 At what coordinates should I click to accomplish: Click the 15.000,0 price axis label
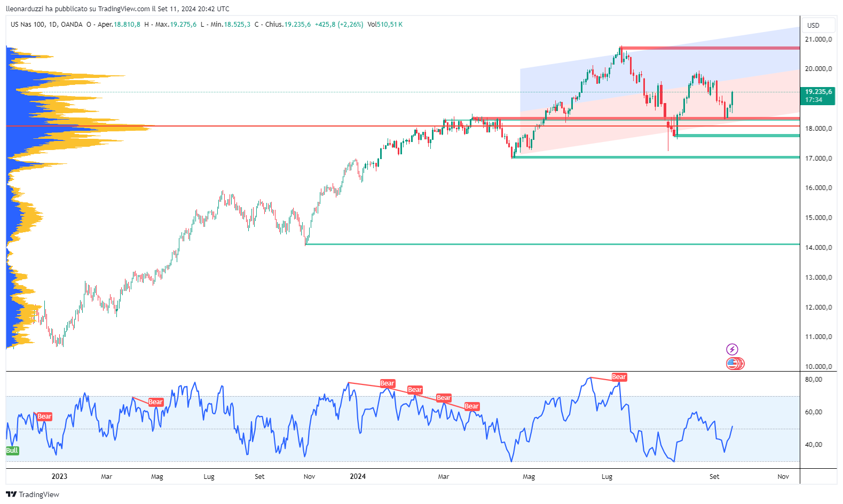point(818,218)
